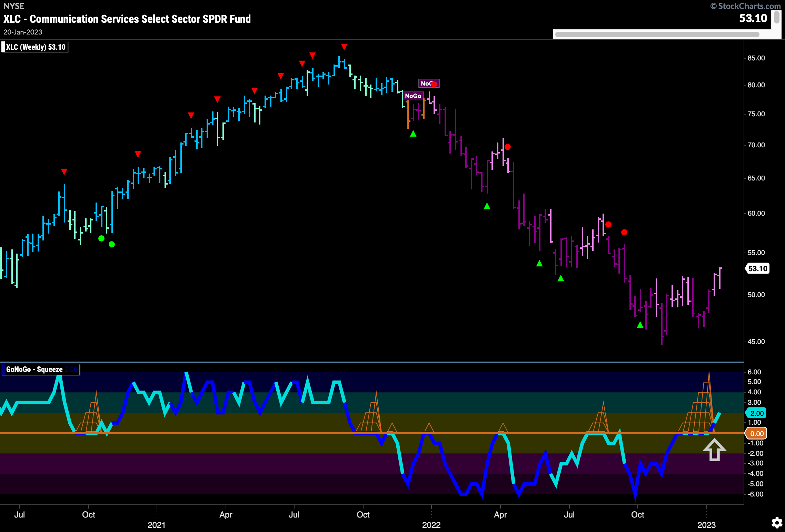This screenshot has width=785, height=532.
Task: Click the 85.00 price axis label
Action: (x=756, y=58)
